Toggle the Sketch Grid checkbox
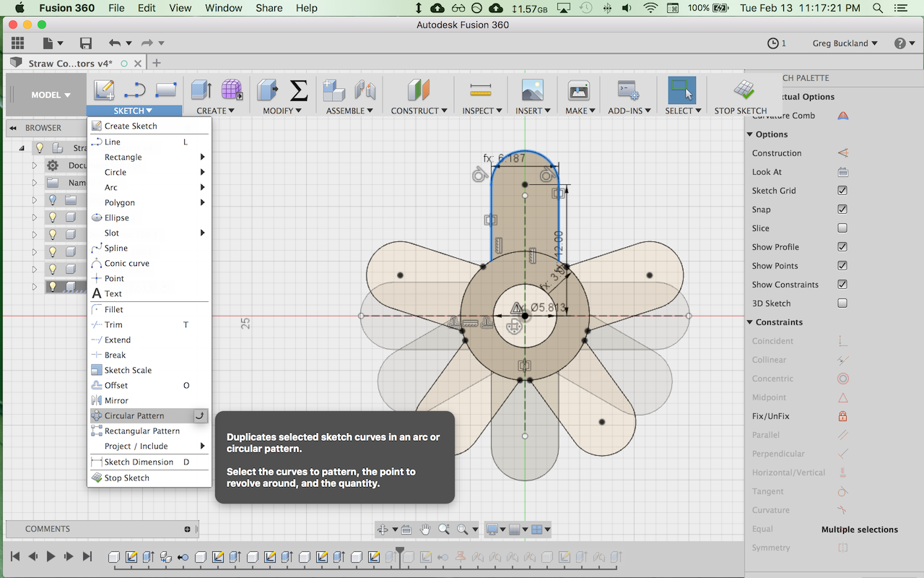924x578 pixels. 842,191
